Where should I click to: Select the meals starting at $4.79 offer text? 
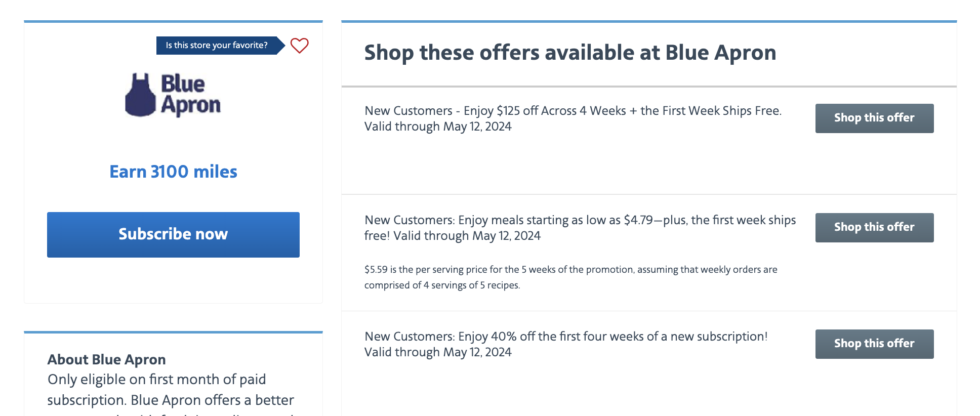[x=580, y=227]
